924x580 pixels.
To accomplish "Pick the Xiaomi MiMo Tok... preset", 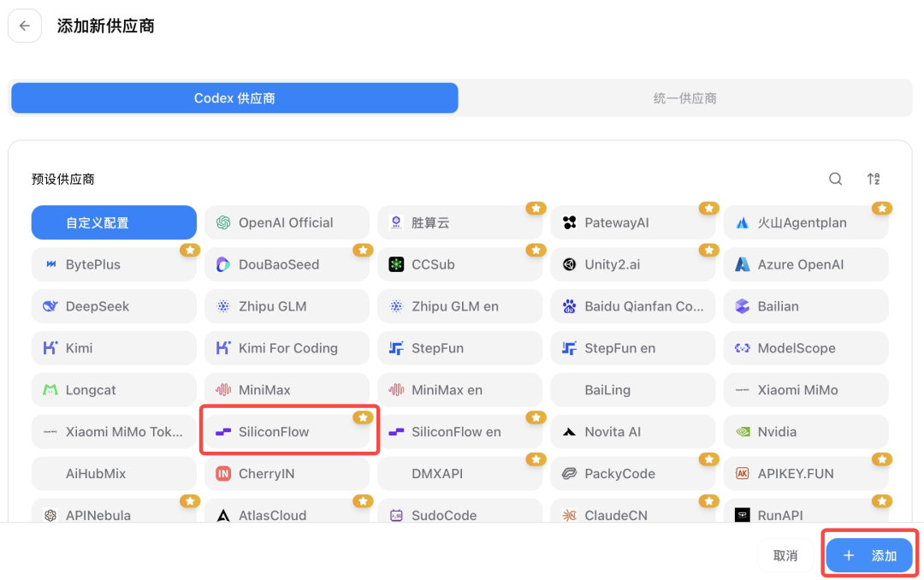I will point(114,432).
